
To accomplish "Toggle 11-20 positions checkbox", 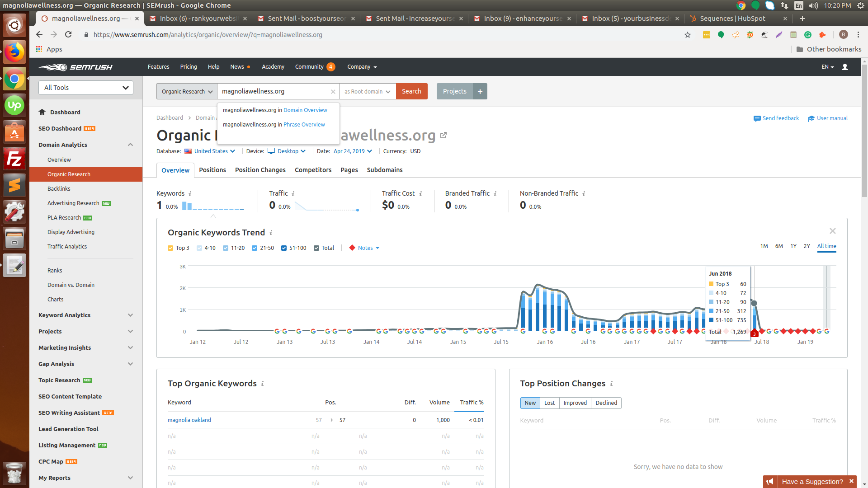I will pos(226,248).
